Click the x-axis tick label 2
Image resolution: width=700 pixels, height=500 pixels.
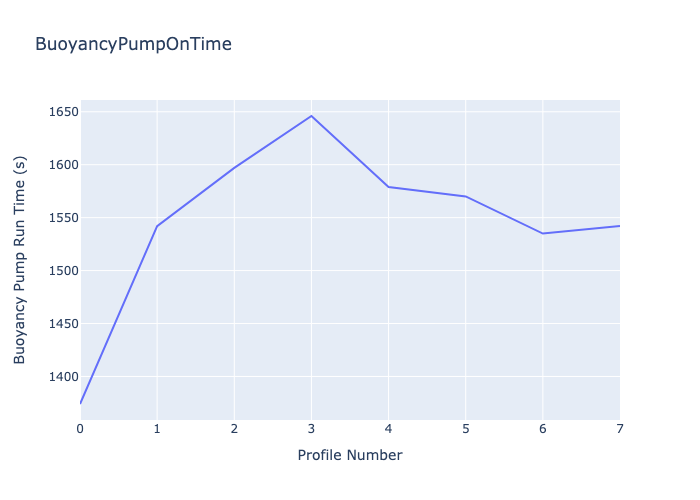point(234,428)
